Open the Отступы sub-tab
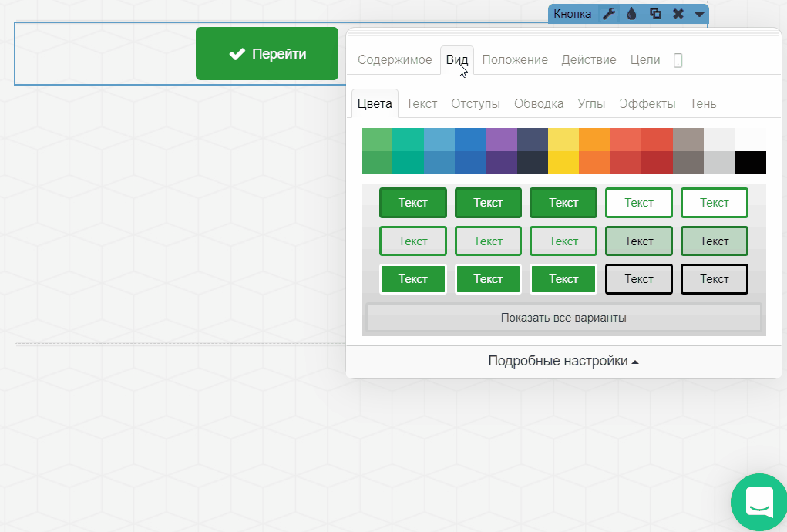787x532 pixels. 475,104
